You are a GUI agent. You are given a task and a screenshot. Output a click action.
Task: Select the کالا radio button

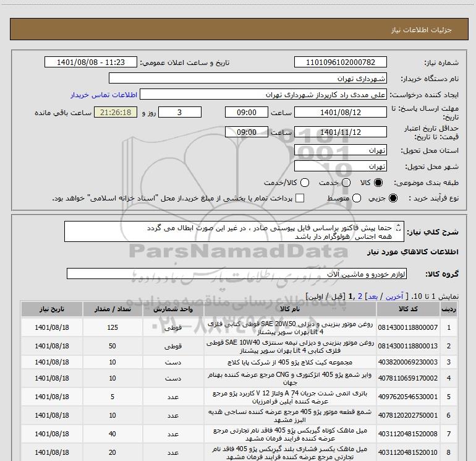378,183
